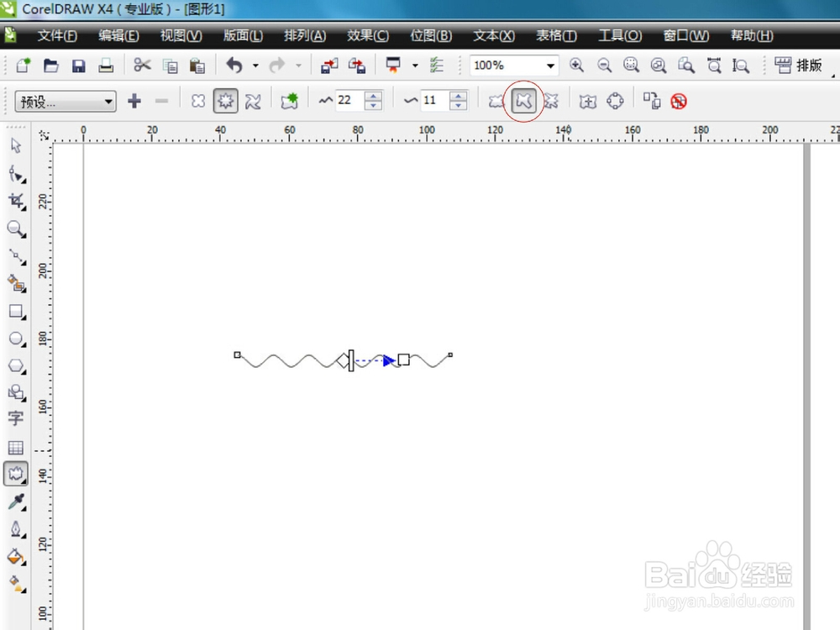
Task: Select the Shape edit tool
Action: click(16, 174)
